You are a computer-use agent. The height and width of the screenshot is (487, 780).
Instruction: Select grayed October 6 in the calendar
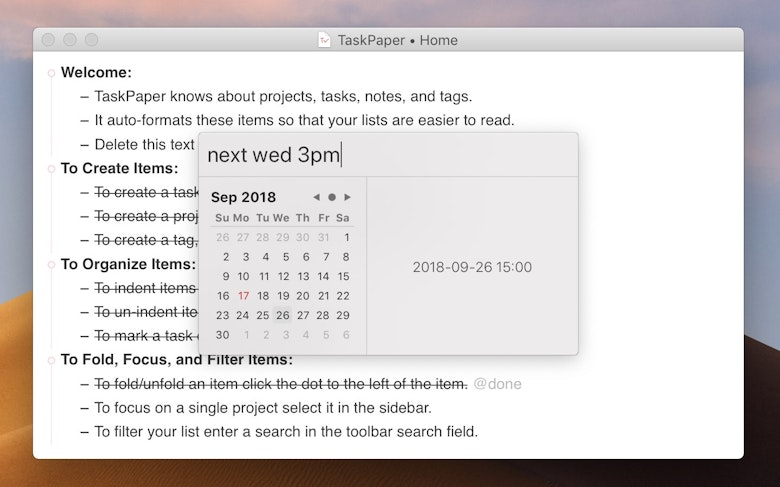346,335
